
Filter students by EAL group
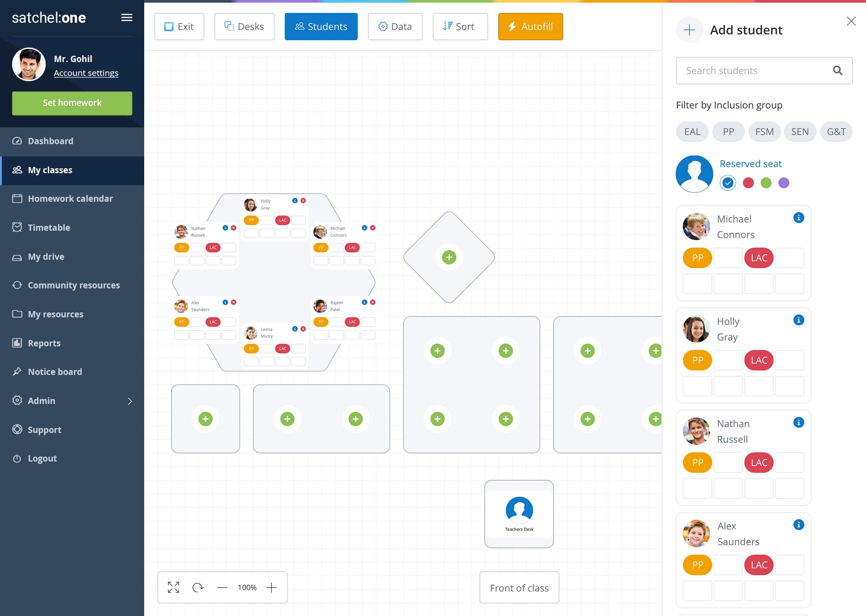(x=692, y=131)
